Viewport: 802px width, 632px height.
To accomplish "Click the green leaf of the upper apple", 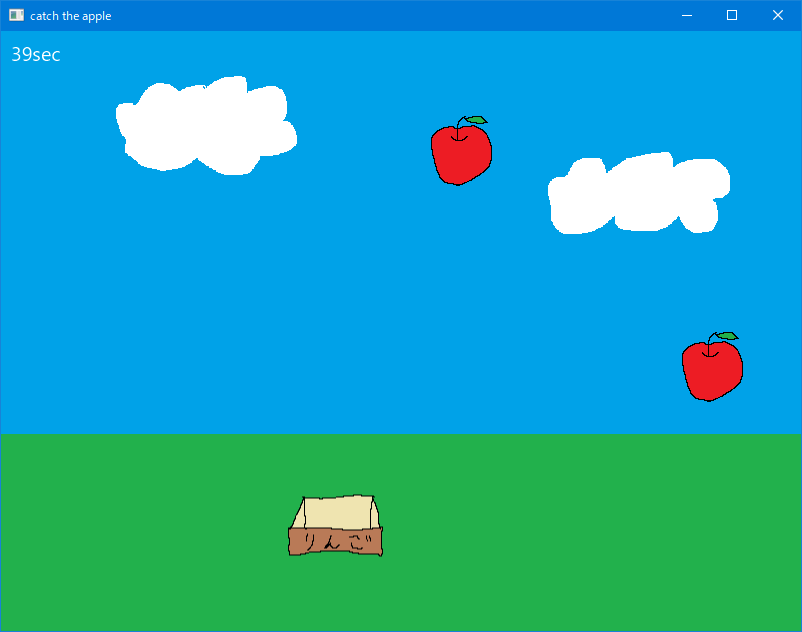I will pos(476,120).
